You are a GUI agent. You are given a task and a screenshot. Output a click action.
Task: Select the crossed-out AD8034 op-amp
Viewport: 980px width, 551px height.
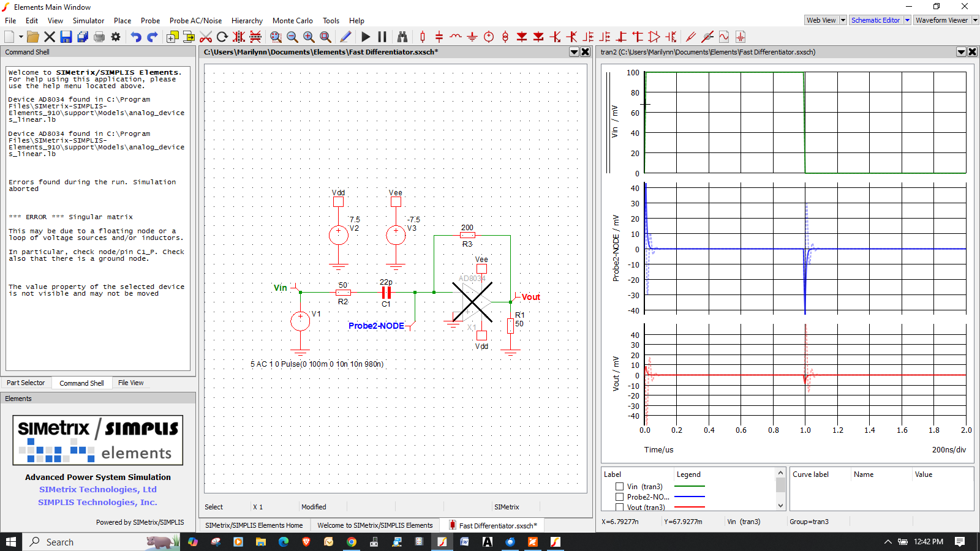tap(472, 302)
